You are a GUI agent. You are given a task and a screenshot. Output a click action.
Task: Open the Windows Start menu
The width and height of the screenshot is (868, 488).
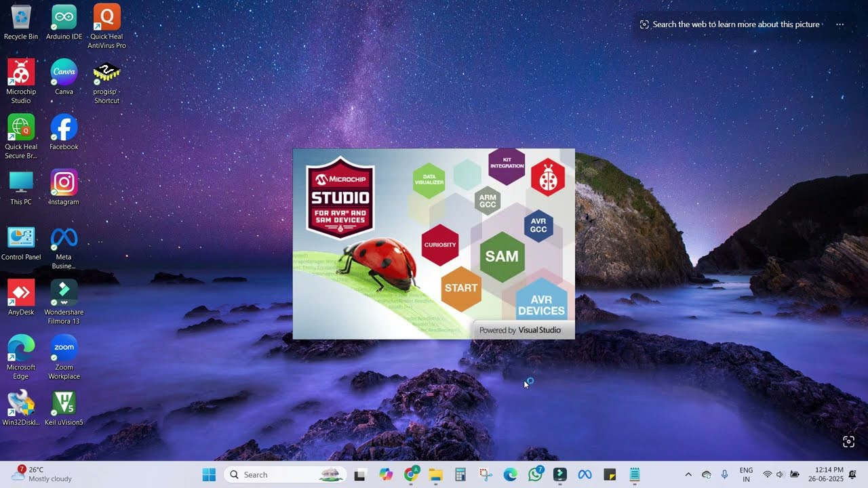209,474
